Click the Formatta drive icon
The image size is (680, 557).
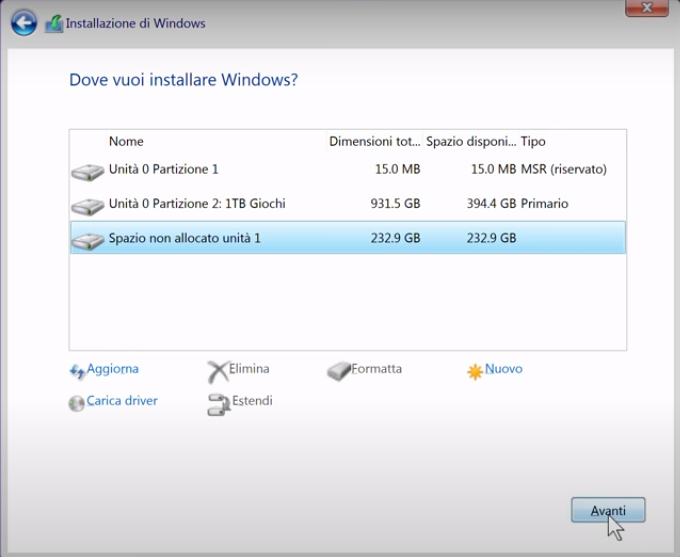(339, 371)
